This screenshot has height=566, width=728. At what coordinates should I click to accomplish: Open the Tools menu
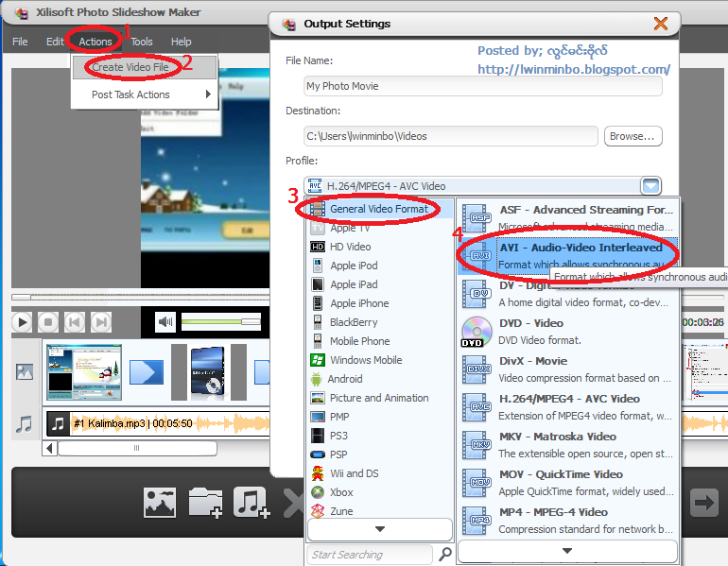point(142,42)
